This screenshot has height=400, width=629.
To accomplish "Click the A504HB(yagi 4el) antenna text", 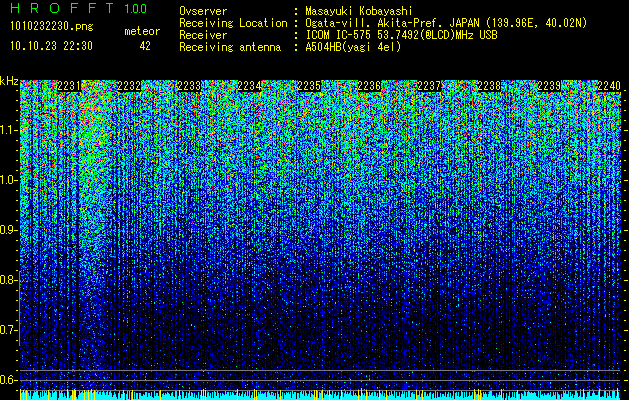I will [353, 47].
